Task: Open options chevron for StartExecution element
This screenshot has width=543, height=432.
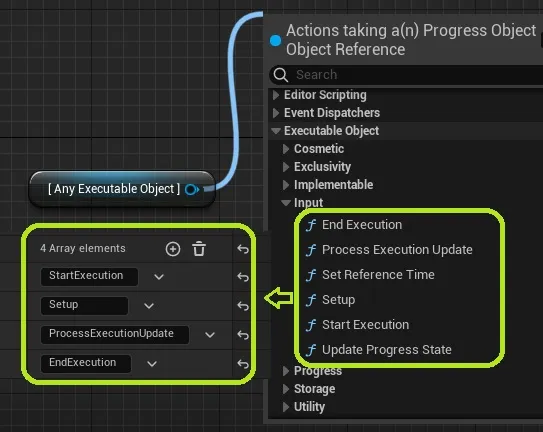Action: (x=159, y=277)
